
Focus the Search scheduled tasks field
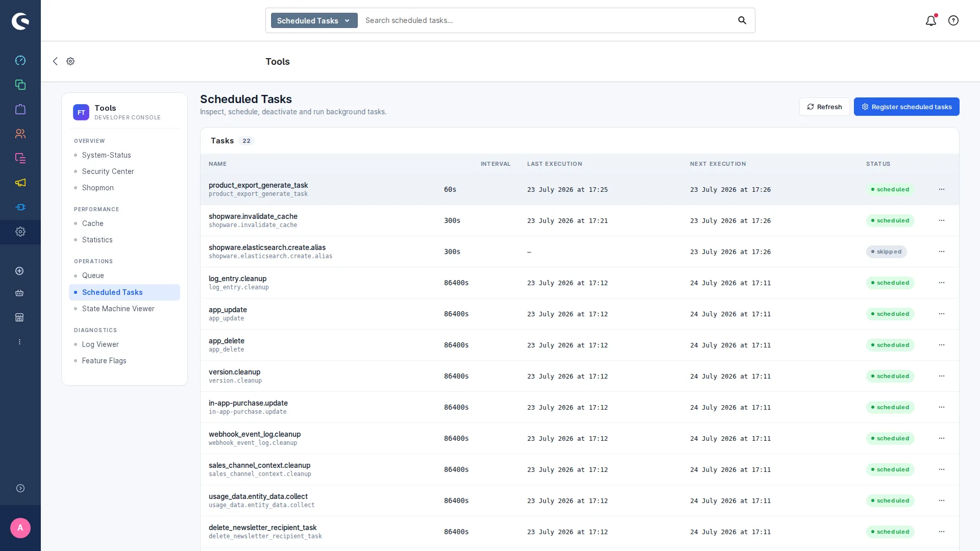(546, 20)
